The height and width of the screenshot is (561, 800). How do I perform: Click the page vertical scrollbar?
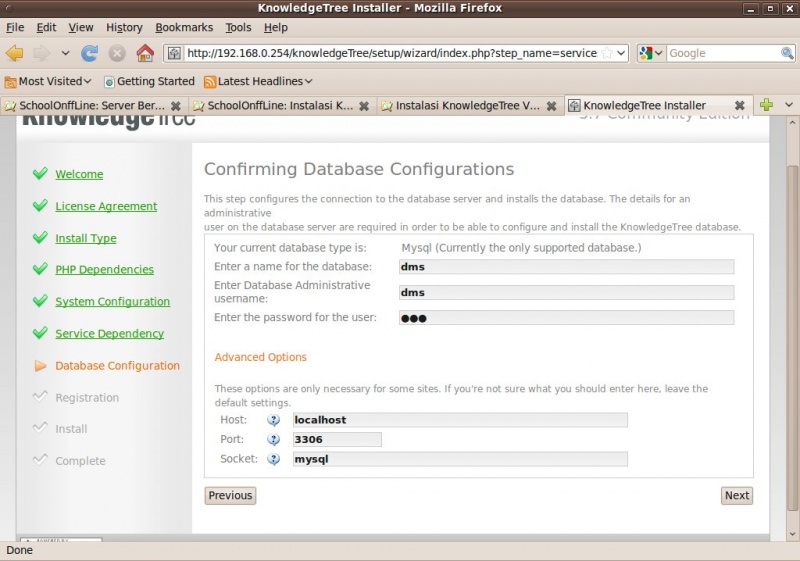(x=792, y=300)
